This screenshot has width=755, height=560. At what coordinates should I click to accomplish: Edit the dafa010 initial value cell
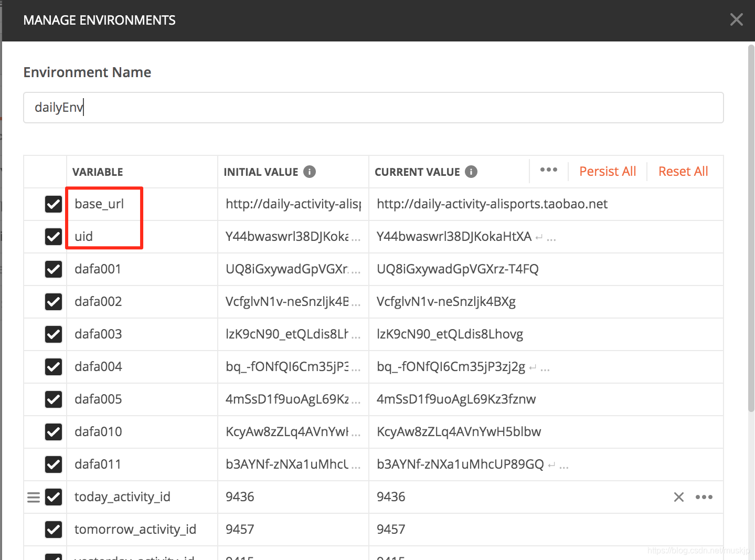pyautogui.click(x=293, y=432)
